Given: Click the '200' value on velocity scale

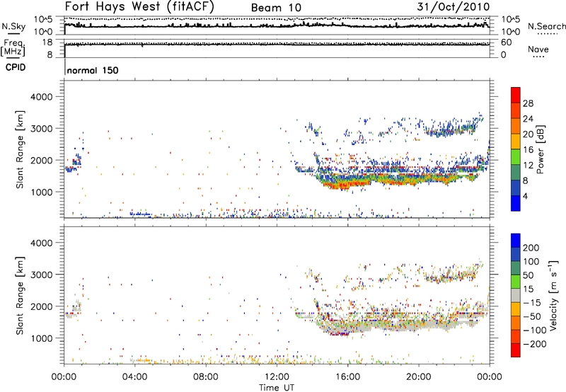Looking at the screenshot, I should click(531, 248).
